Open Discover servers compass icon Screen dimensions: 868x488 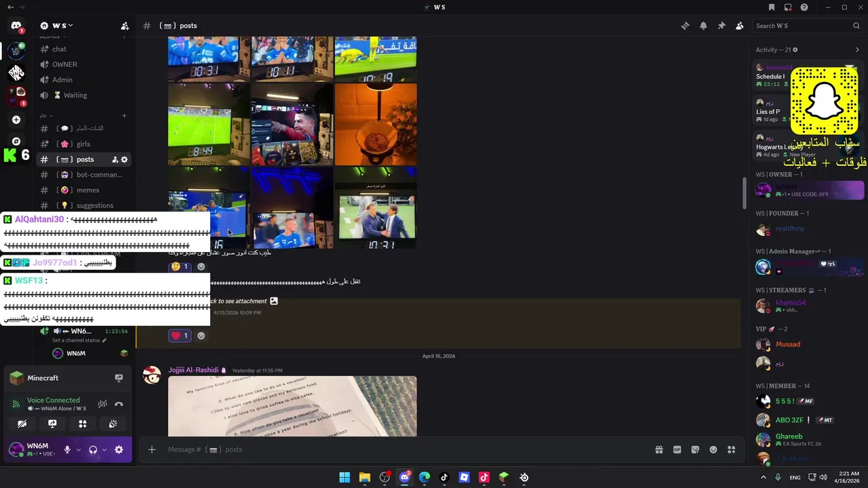(x=16, y=142)
